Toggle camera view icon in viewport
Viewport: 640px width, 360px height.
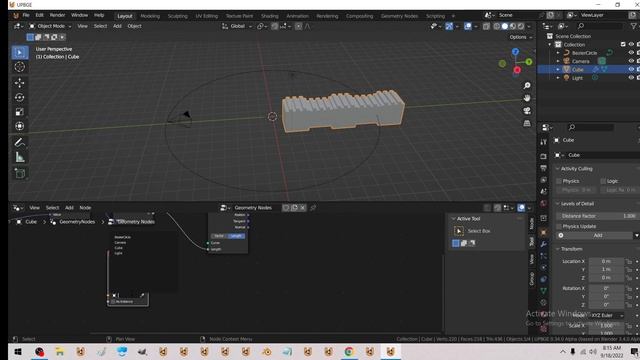coord(527,111)
